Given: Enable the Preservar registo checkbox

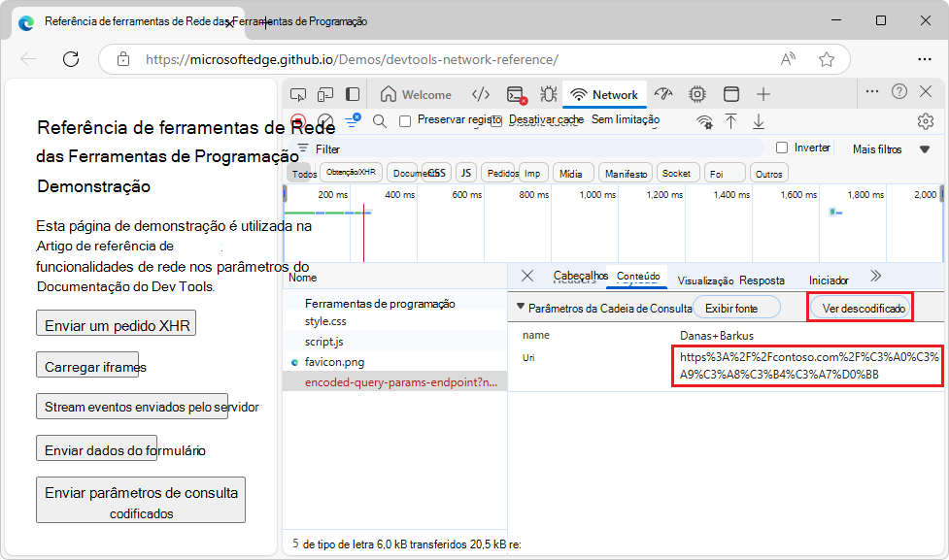Looking at the screenshot, I should [x=406, y=121].
